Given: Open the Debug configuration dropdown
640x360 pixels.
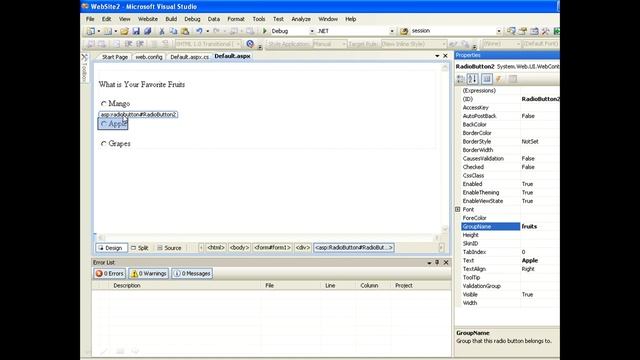Looking at the screenshot, I should click(x=312, y=31).
